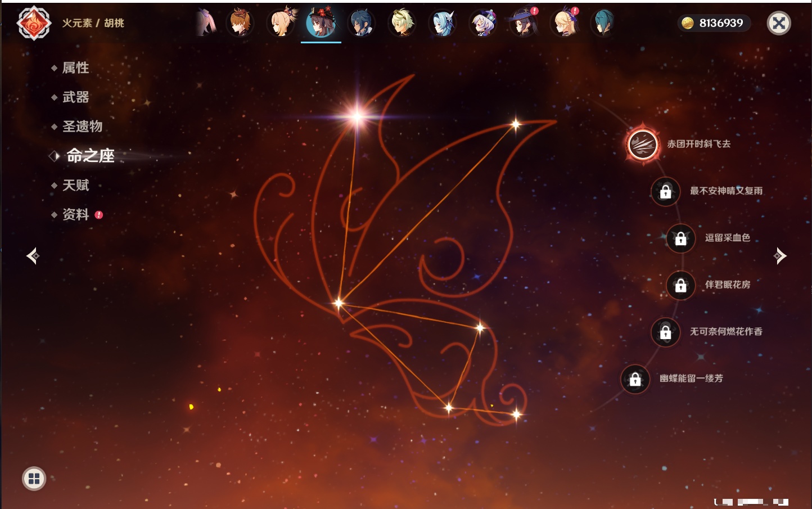
Task: Open the 天赋 talents menu
Action: pos(75,185)
